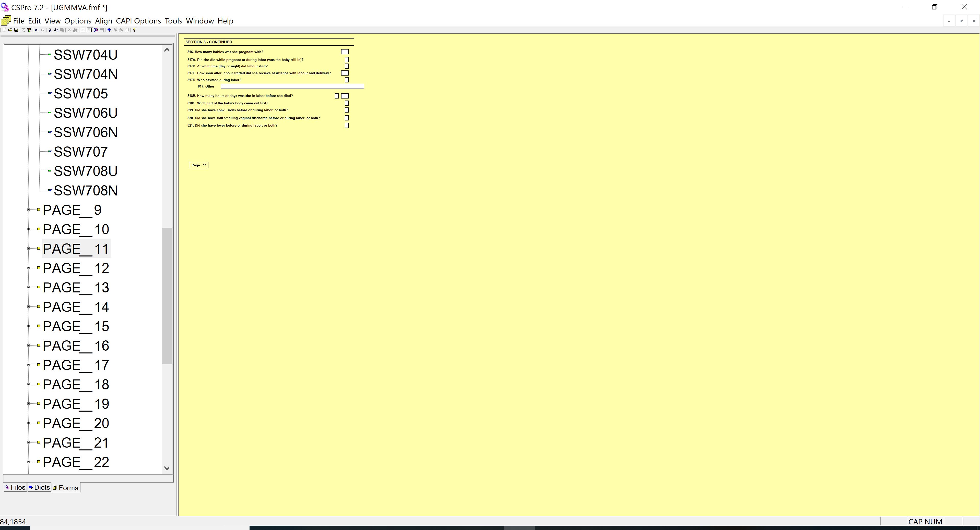Click the field box for question 816
The height and width of the screenshot is (530, 980).
345,52
